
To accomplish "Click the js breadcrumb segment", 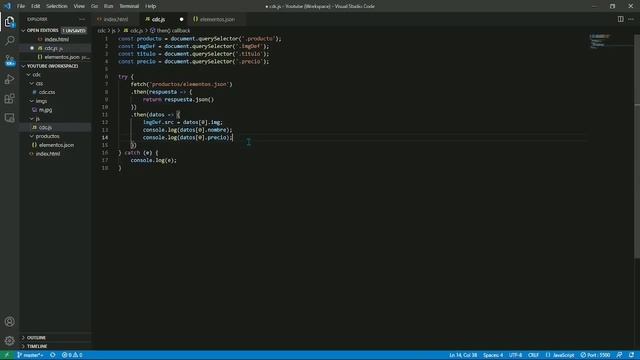I will (x=113, y=31).
